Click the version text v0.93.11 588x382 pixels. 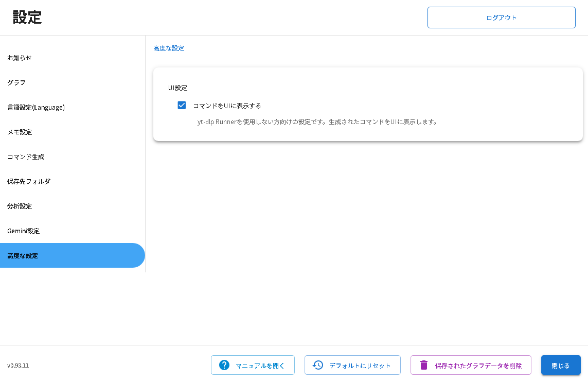[x=18, y=366]
